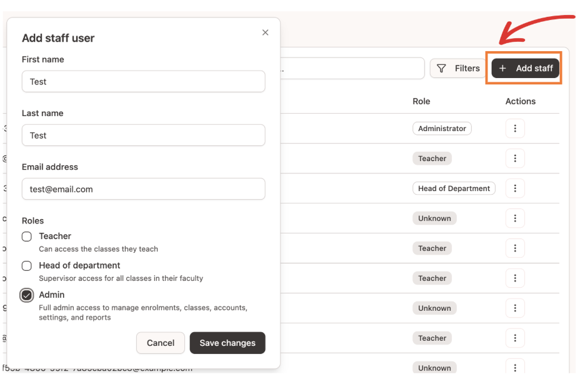This screenshot has height=392, width=580.
Task: Check the Head of department role
Action: (27, 266)
